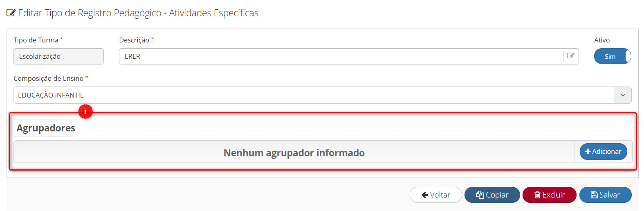Click the pencil icon inside the Descrição field
This screenshot has height=211, width=644.
pyautogui.click(x=571, y=56)
